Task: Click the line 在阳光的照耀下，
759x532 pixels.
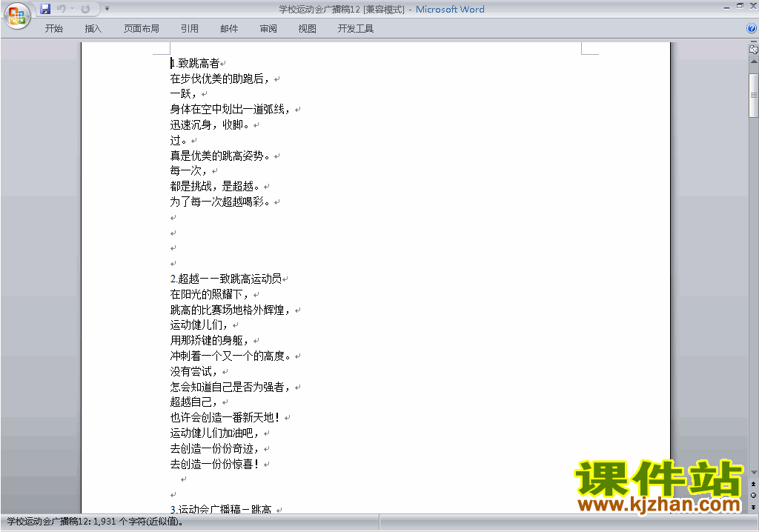Action: (209, 294)
